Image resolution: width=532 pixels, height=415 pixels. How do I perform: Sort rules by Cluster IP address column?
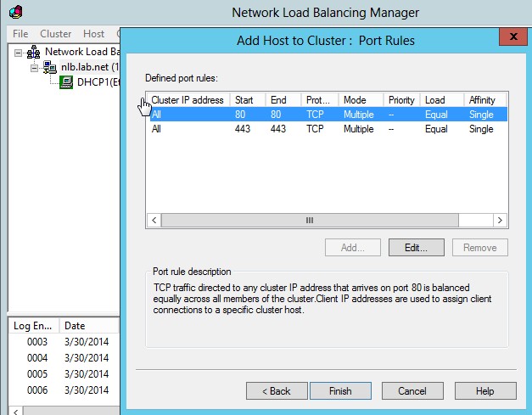point(187,100)
